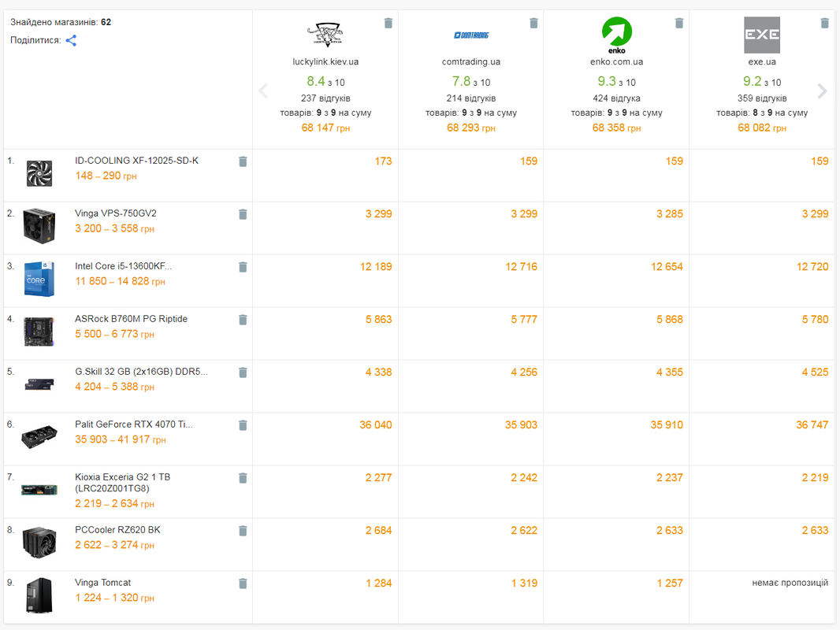
Task: Remove luckylink.kiev.ua store column with trash icon
Action: tap(388, 23)
